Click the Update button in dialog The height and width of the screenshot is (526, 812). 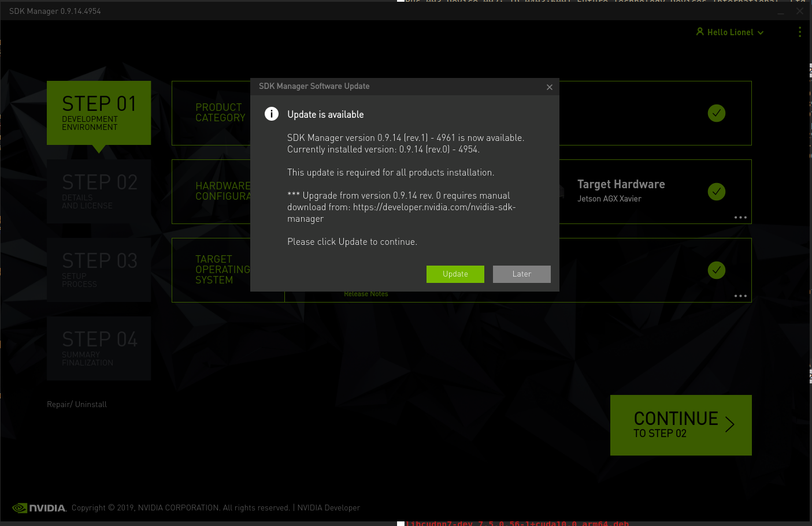pos(455,274)
